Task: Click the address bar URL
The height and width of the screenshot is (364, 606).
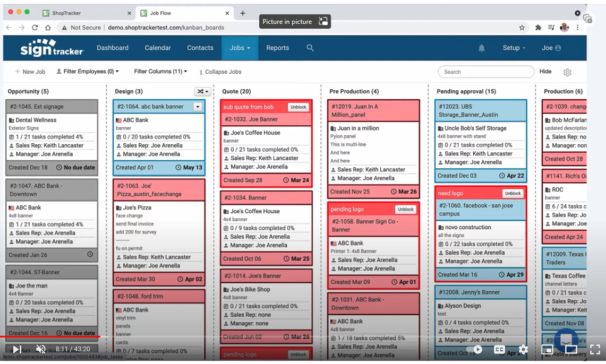Action: tap(166, 28)
